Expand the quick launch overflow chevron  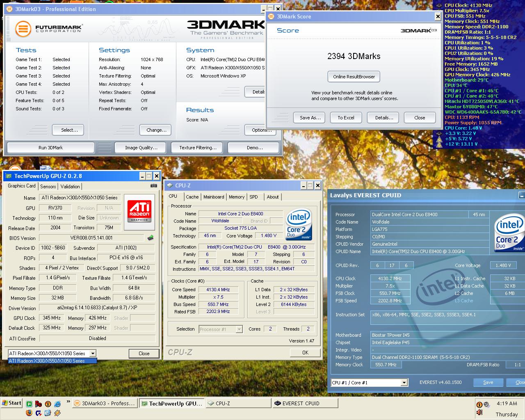tap(68, 402)
